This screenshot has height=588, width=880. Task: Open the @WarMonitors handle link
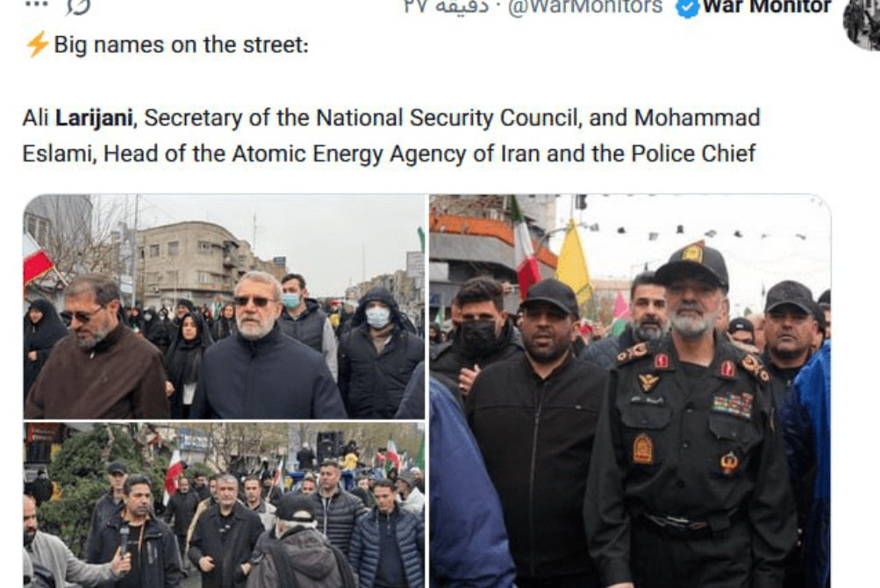point(585,7)
